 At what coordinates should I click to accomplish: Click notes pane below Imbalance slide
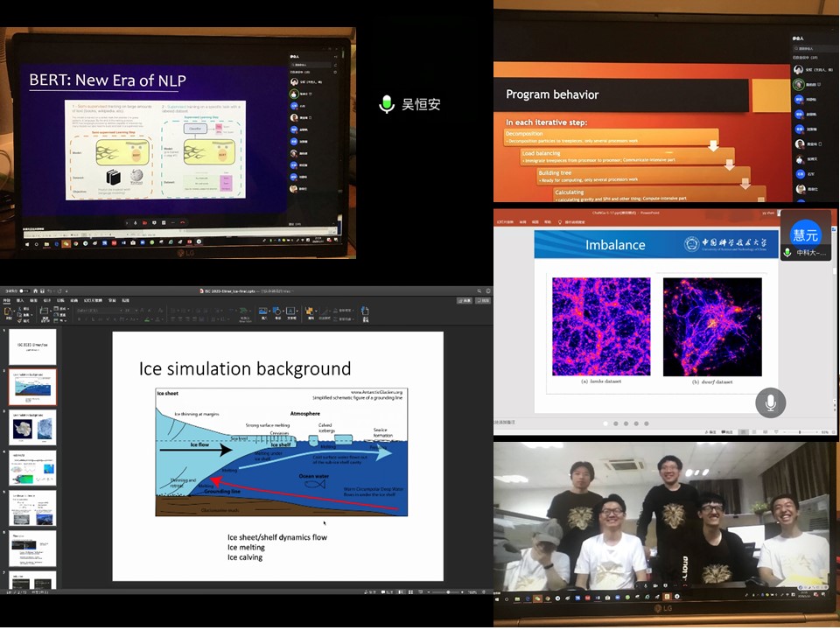pyautogui.click(x=662, y=423)
